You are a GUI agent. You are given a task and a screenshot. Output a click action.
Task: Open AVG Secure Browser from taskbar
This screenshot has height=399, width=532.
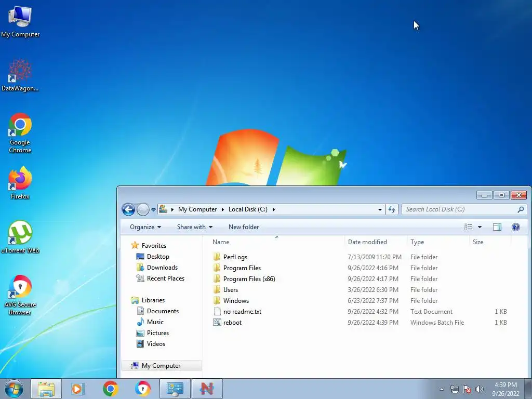143,389
